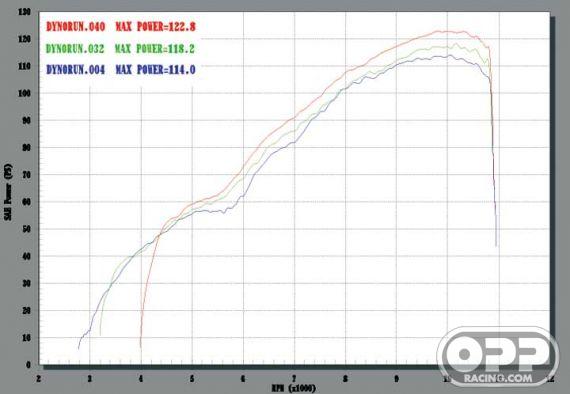Click the 110 label on the power axis

coord(24,66)
